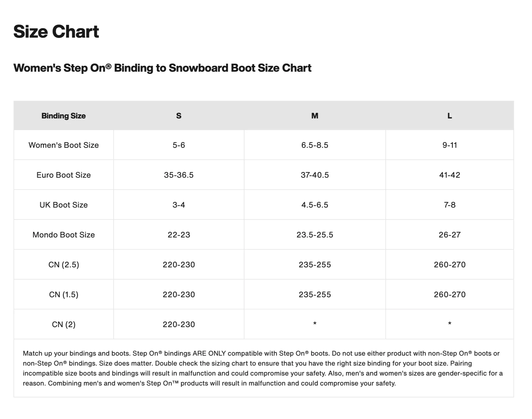Select the 35-36.5 Euro size cell

(x=179, y=175)
